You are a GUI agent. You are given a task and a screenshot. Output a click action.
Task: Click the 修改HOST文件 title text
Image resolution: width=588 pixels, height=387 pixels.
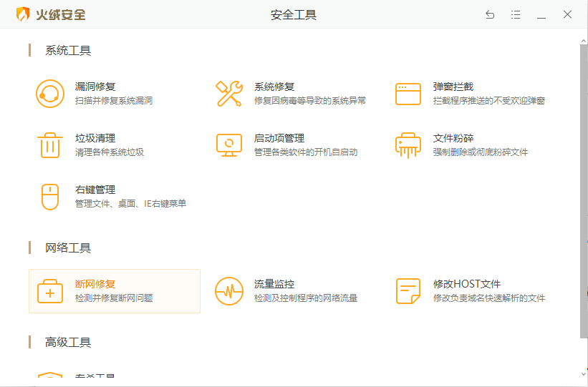[467, 284]
